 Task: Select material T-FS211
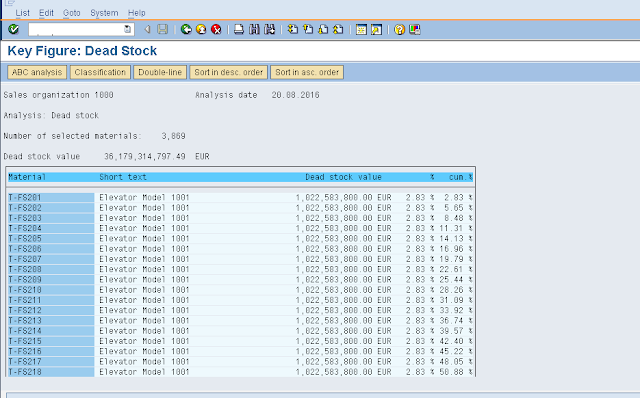coord(51,300)
